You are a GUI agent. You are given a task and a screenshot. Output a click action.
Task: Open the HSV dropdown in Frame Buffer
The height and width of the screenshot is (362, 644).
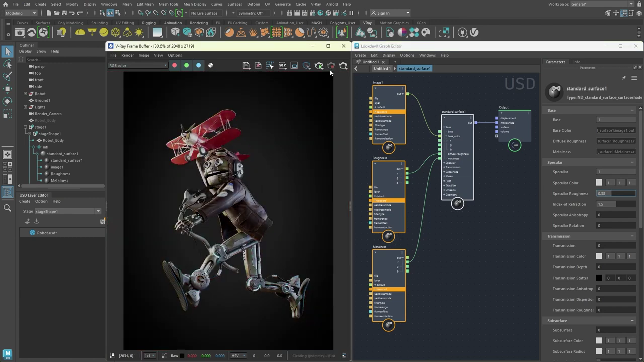tap(237, 356)
